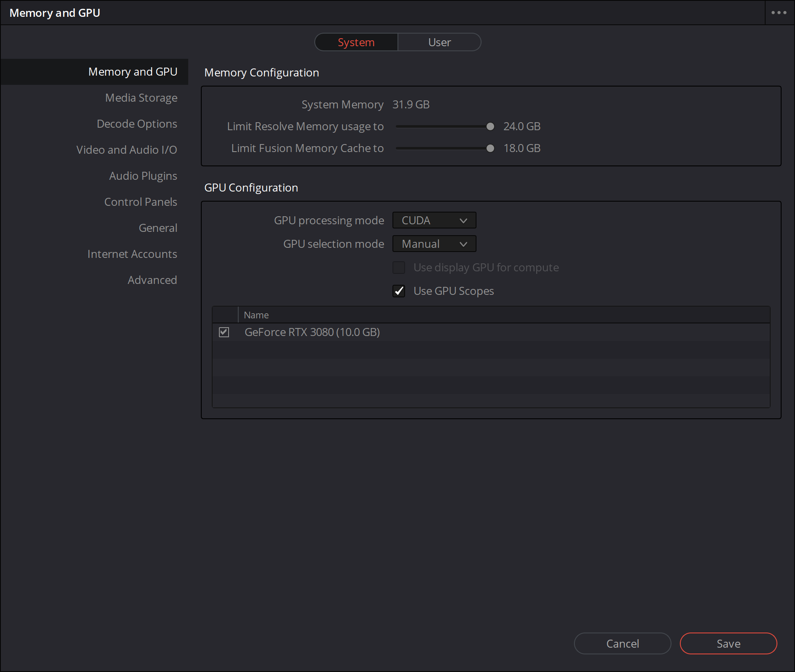Switch to the User tab
Viewport: 795px width, 672px height.
439,42
